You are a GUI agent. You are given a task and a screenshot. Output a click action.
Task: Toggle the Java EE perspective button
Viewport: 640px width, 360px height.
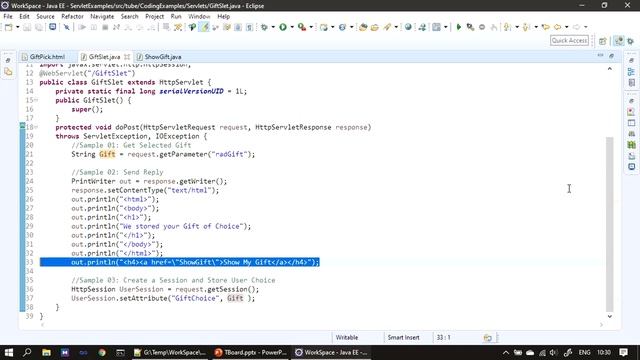[x=619, y=41]
